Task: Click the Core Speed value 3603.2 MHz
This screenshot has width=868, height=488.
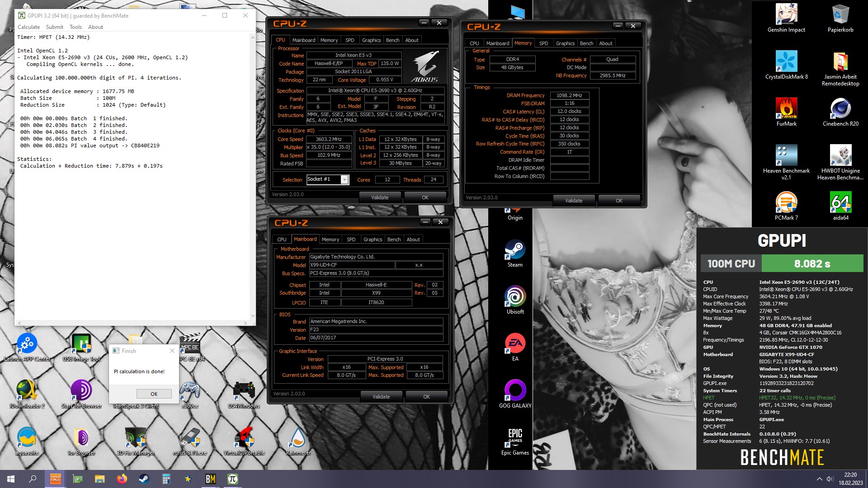Action: (329, 139)
